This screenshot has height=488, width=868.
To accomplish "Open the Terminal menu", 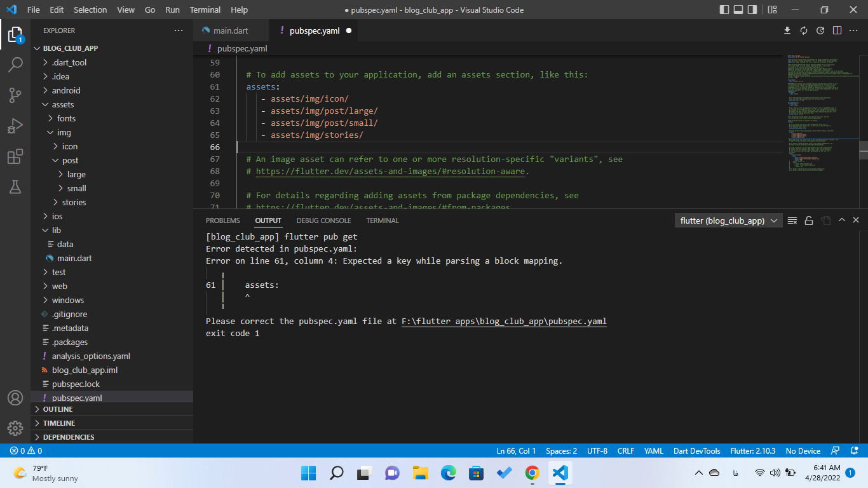I will (x=205, y=10).
